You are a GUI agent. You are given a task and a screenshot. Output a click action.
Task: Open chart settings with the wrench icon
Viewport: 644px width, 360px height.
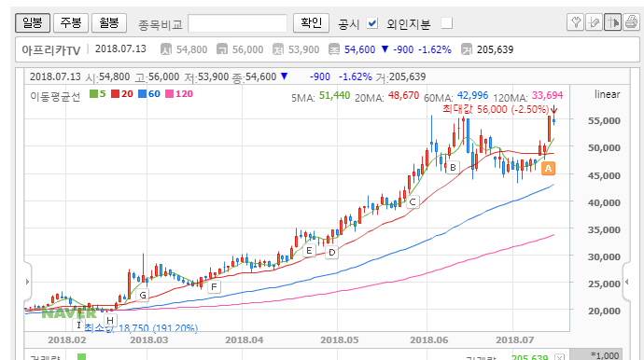pos(576,22)
